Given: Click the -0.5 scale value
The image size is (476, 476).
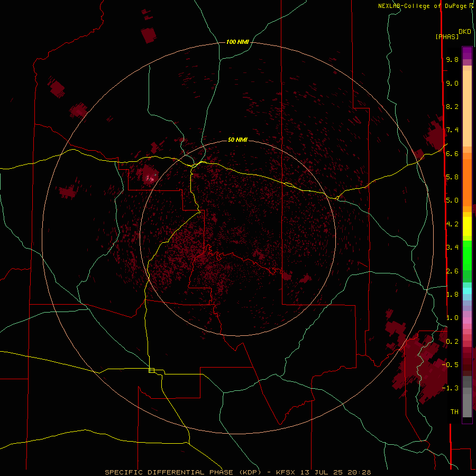Looking at the screenshot, I should [x=450, y=364].
